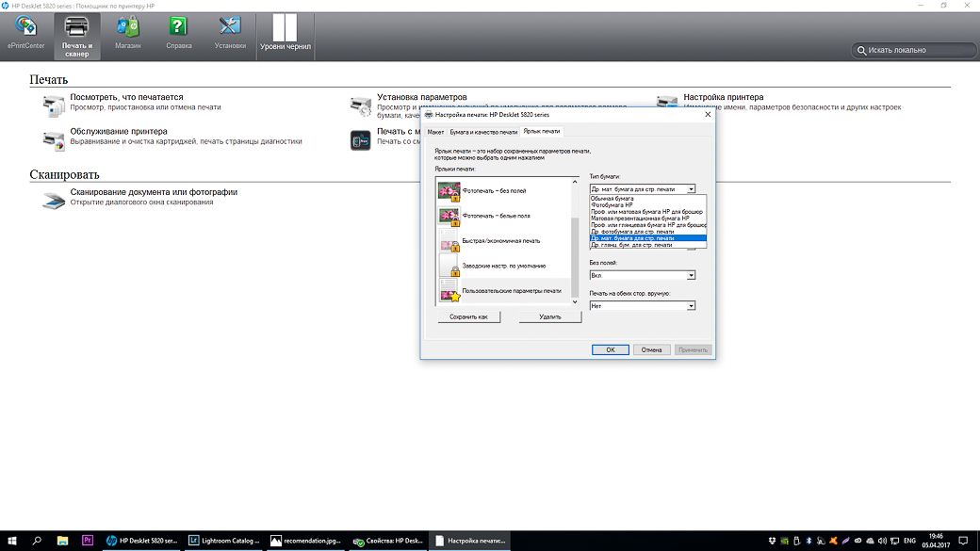Click the Сохранить как button

click(x=468, y=316)
